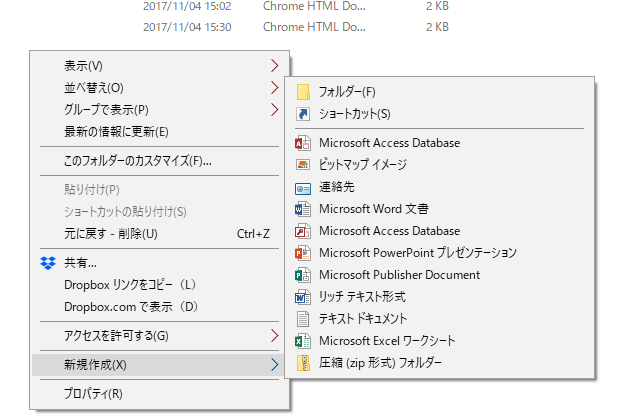Click the 圧縮 (zip 形式) フォルダー icon
Viewport: 620px width, 420px height.
point(303,363)
